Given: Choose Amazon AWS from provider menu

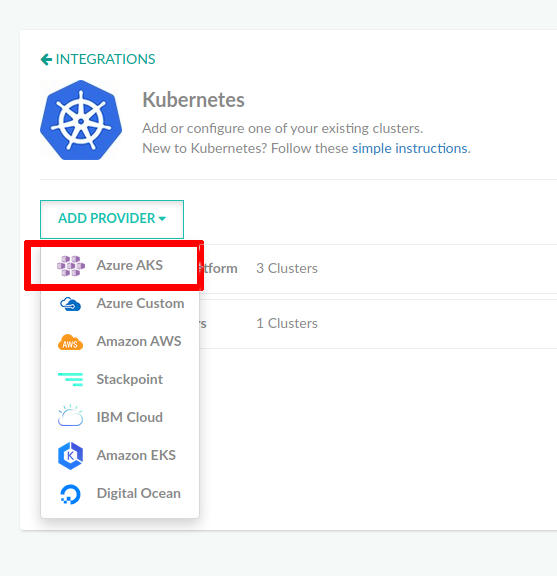Looking at the screenshot, I should (120, 341).
